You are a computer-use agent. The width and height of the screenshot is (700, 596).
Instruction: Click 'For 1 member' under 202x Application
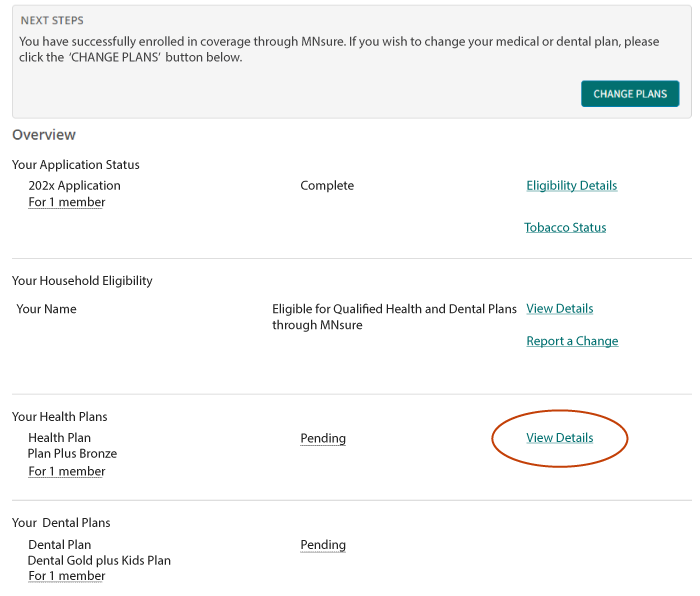pos(67,203)
